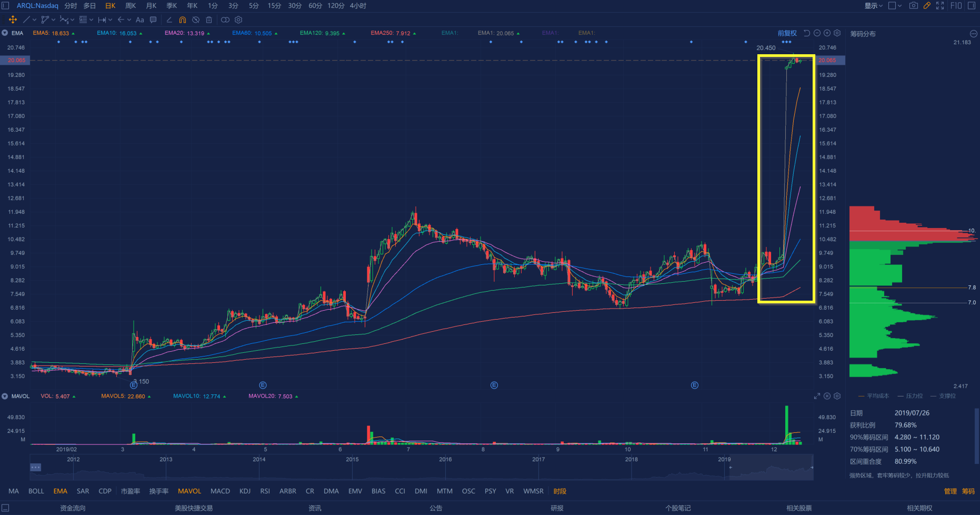Click the timeline range slider left handle
Screen dimensions: 980x515
click(x=731, y=468)
